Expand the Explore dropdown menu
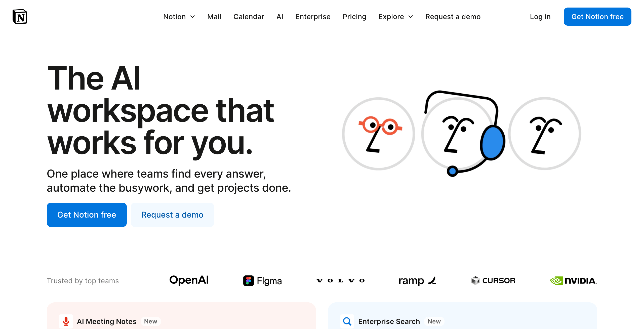The height and width of the screenshot is (329, 644). coord(396,17)
